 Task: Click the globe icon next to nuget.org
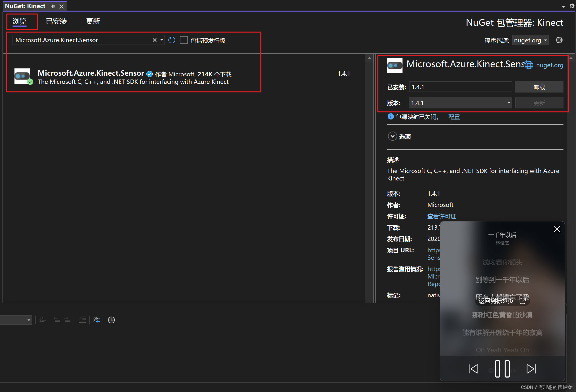[x=528, y=65]
